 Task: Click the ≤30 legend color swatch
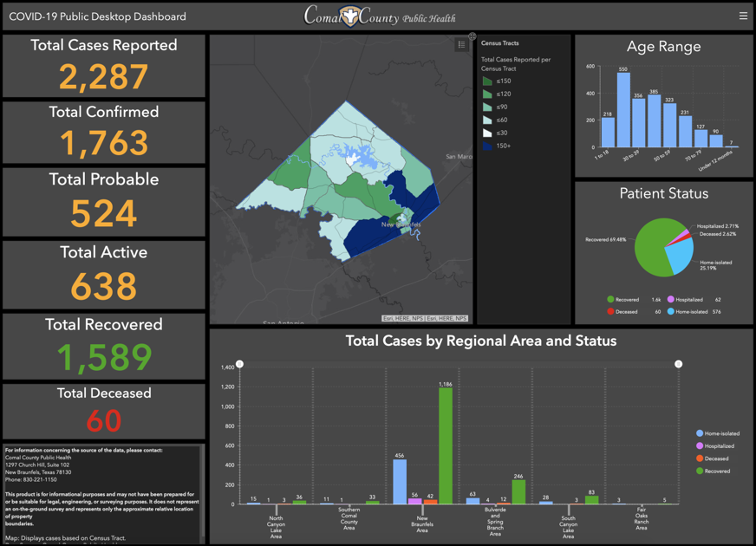(x=487, y=133)
